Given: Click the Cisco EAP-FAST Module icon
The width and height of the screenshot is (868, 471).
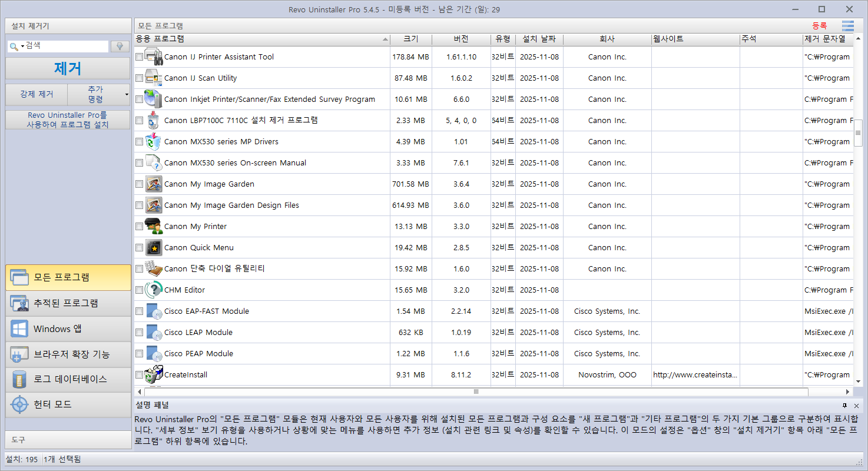Looking at the screenshot, I should tap(154, 311).
